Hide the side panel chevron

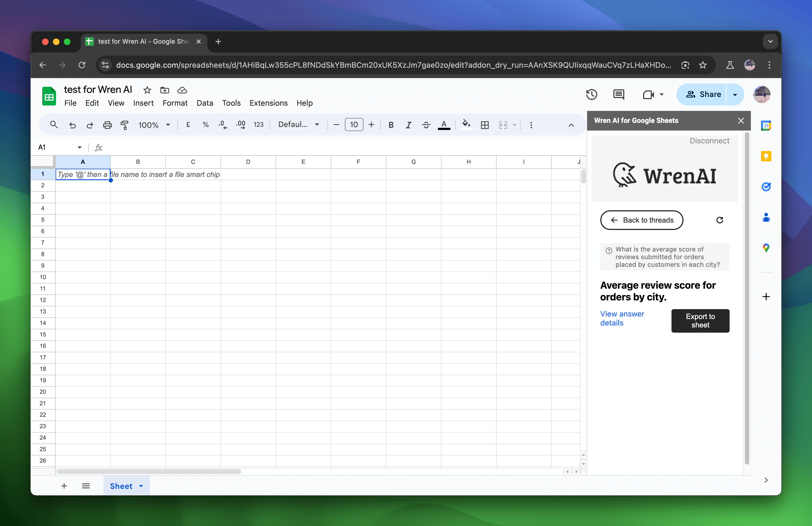[766, 480]
